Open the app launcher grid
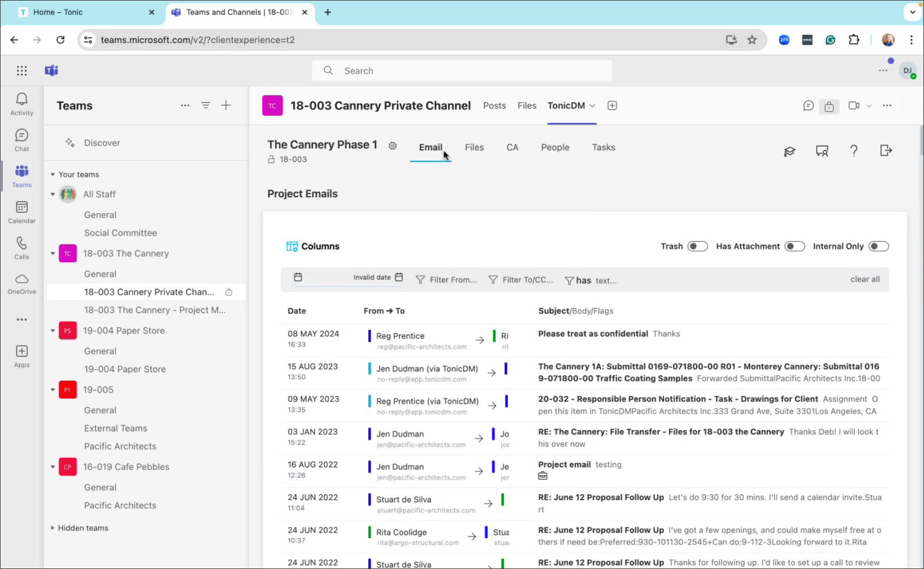This screenshot has width=924, height=569. tap(22, 70)
